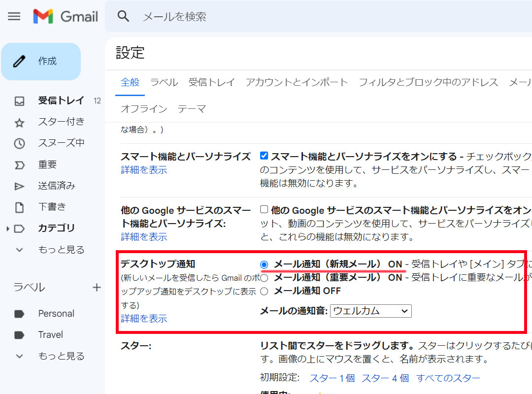Click the Travel label tag icon
The height and width of the screenshot is (394, 532).
click(x=19, y=335)
